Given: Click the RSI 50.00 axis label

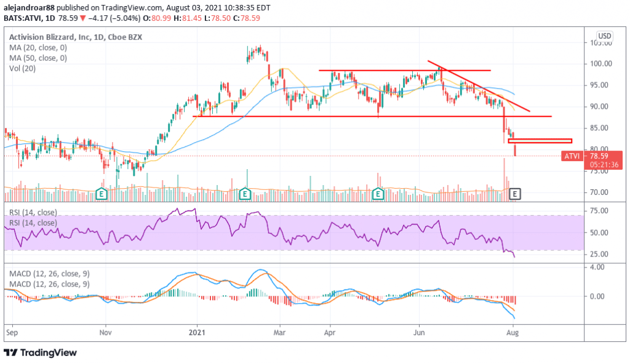Looking at the screenshot, I should tap(599, 232).
